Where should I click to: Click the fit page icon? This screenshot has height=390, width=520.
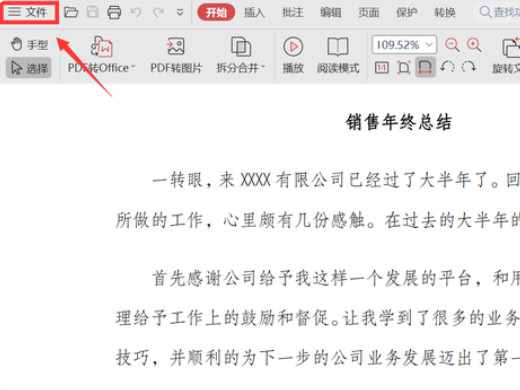[403, 68]
